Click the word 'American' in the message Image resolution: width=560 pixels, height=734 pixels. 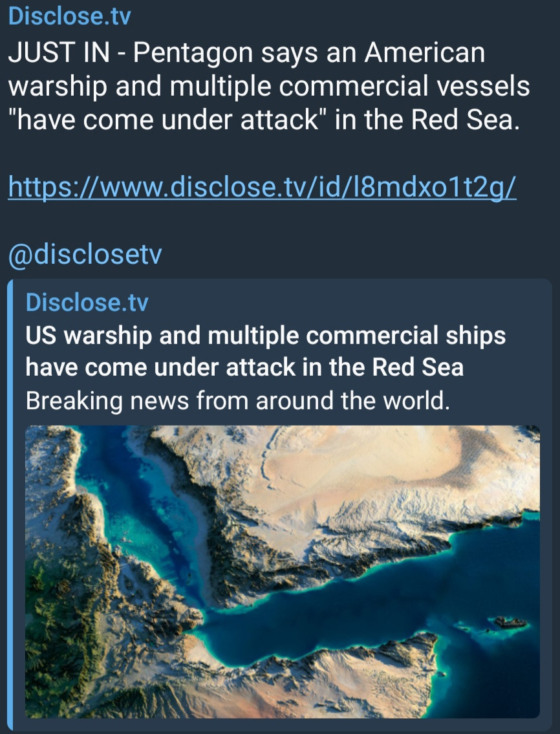[425, 52]
